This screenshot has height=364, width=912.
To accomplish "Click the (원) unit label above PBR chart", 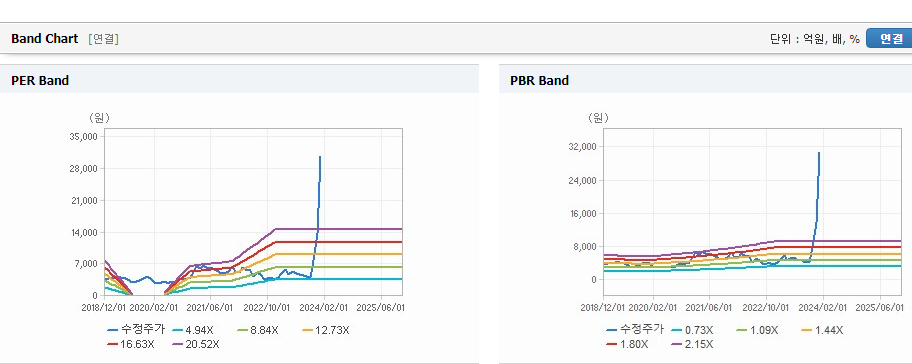I will pos(598,118).
